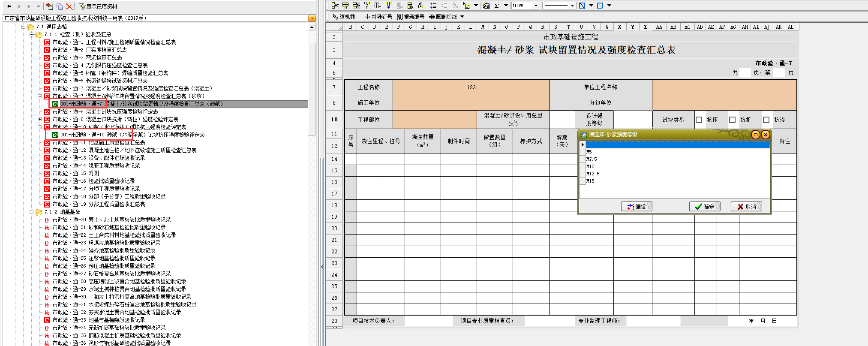Click the first yellow row-merge icon in sheet toolbar
868x346 pixels.
click(335, 6)
